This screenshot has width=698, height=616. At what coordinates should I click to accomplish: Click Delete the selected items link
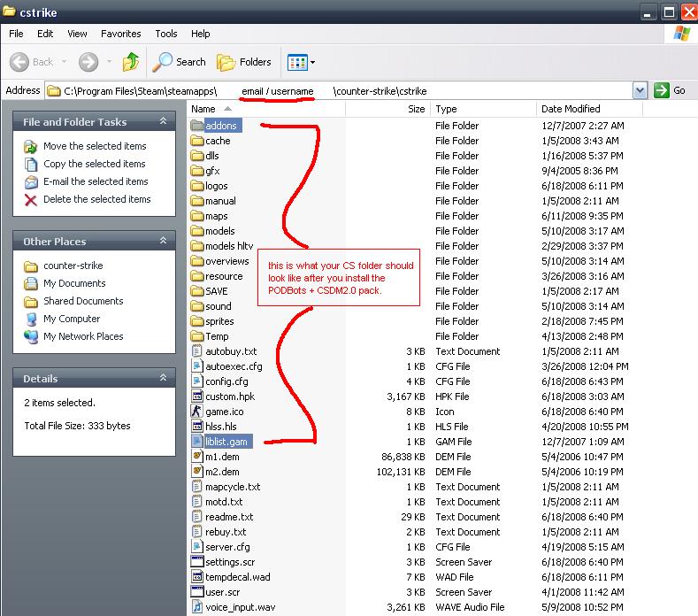click(x=97, y=199)
